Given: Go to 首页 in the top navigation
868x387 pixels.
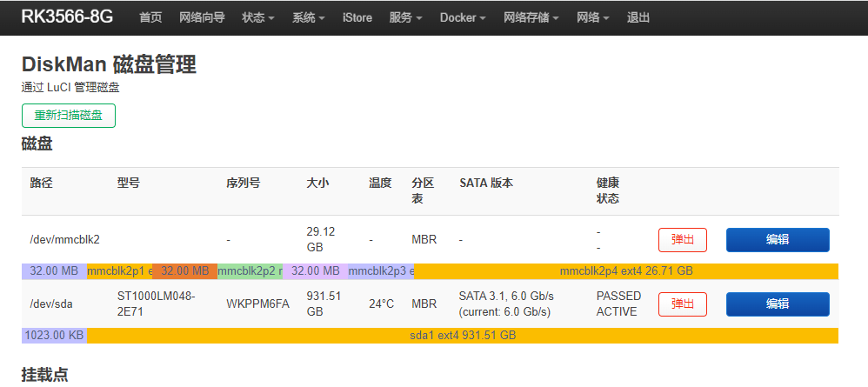Looking at the screenshot, I should tap(150, 17).
